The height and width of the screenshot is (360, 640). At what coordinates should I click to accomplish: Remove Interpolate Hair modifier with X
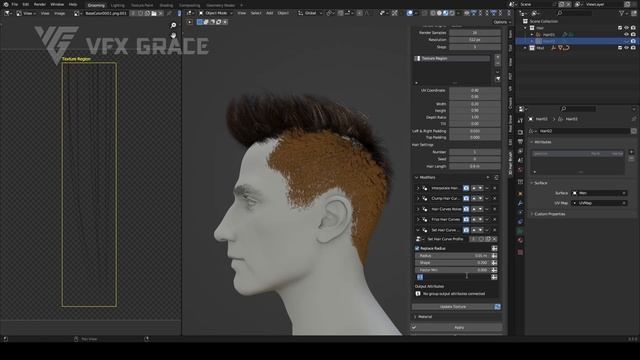coord(495,188)
